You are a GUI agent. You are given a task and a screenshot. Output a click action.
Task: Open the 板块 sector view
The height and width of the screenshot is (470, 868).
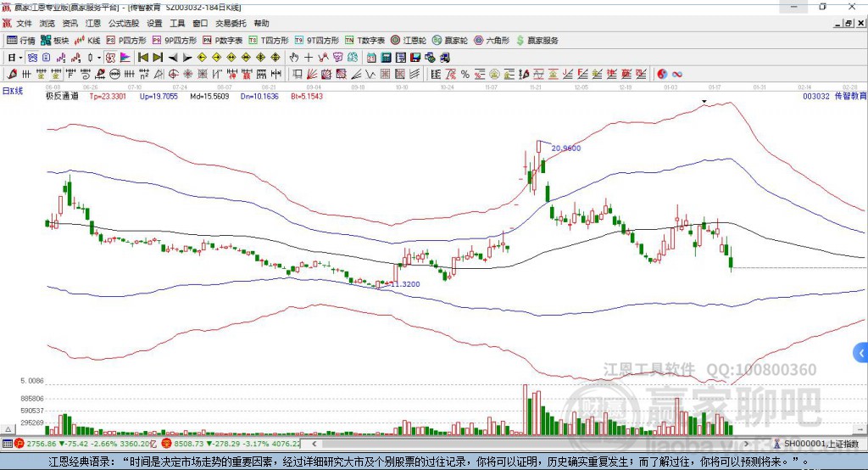pyautogui.click(x=54, y=41)
